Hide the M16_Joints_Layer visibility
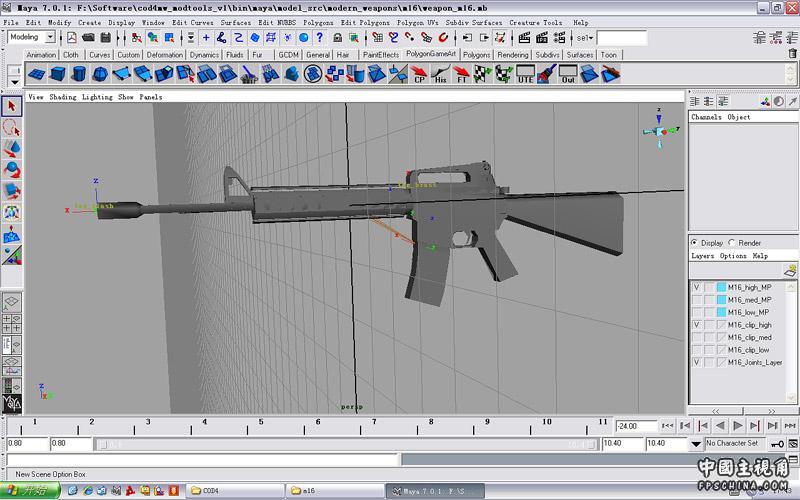 pos(697,362)
